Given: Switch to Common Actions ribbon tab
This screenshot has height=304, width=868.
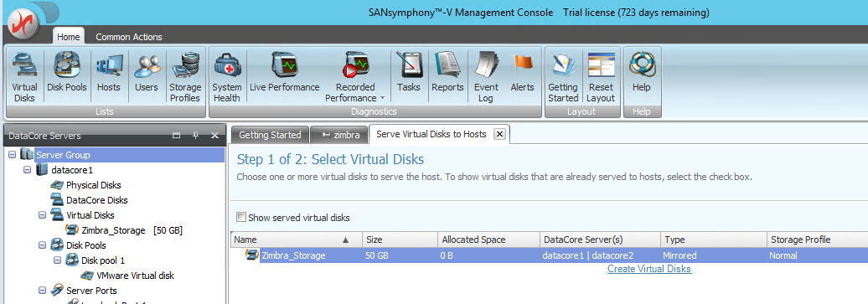Looking at the screenshot, I should point(129,37).
